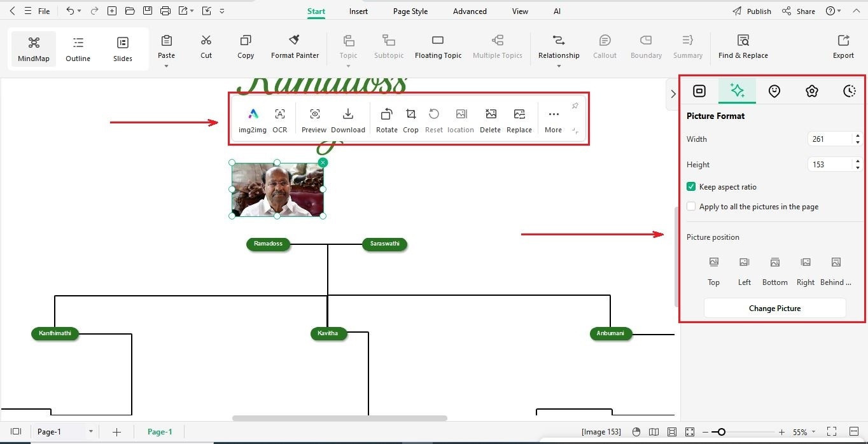The height and width of the screenshot is (444, 868).
Task: Cut the selected item
Action: pyautogui.click(x=206, y=47)
